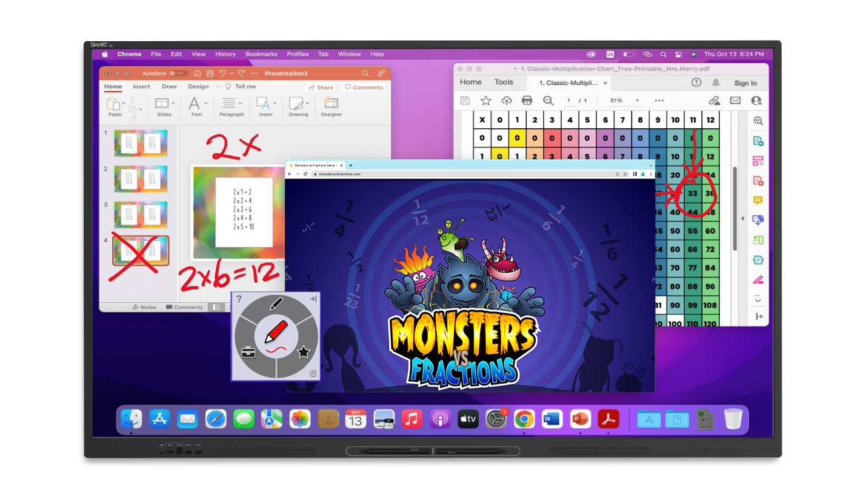Select the black pen in SMART Ink wheel
The image size is (868, 488).
click(x=276, y=305)
